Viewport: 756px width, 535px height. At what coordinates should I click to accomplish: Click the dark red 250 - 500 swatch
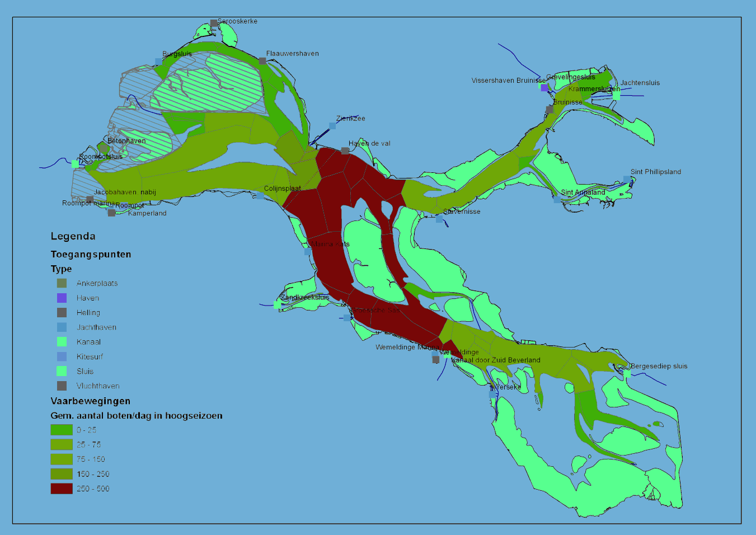click(x=62, y=489)
